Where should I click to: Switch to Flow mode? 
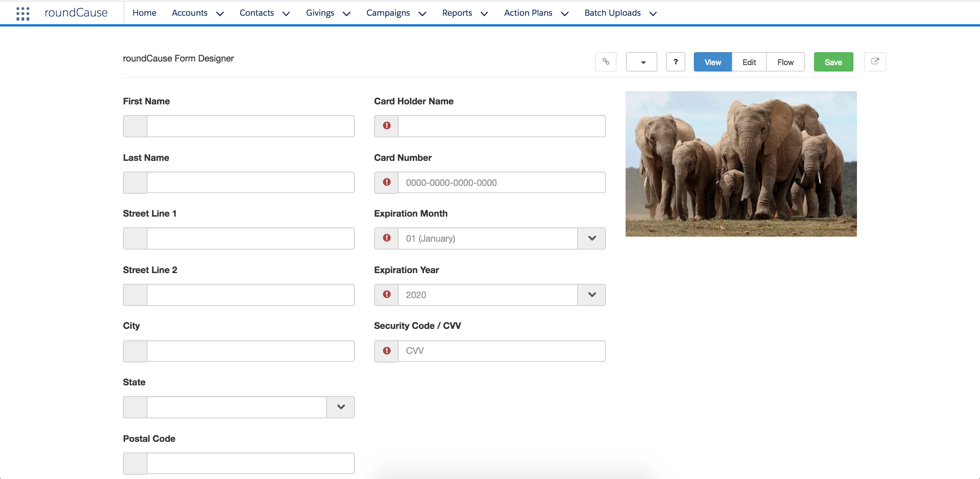click(785, 61)
